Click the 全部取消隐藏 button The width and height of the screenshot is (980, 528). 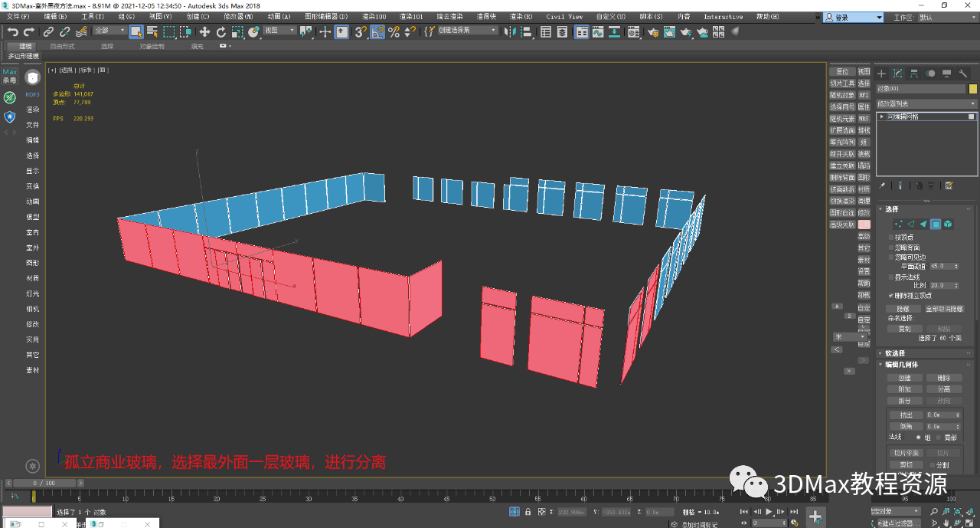click(944, 309)
